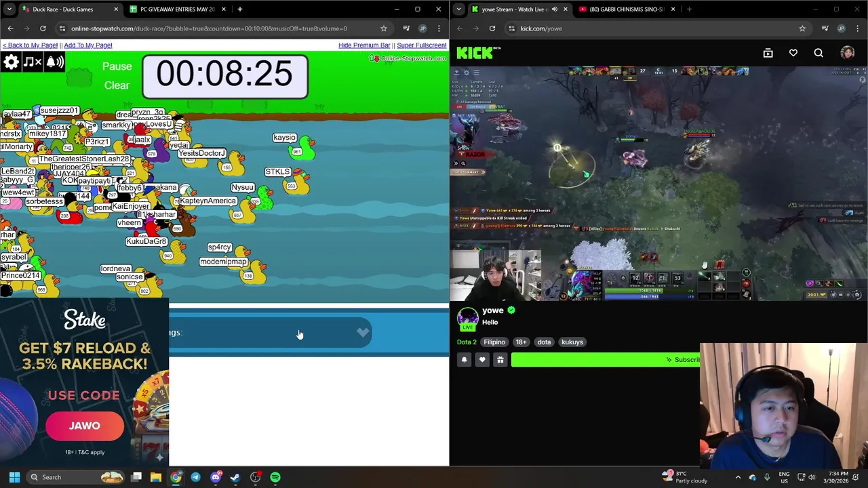
Task: Pause the duck race countdown
Action: pos(117,66)
